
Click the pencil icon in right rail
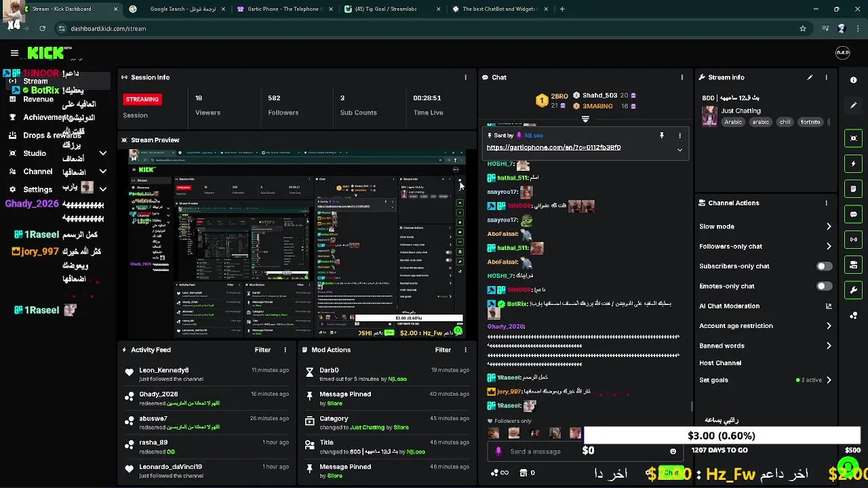click(x=854, y=105)
